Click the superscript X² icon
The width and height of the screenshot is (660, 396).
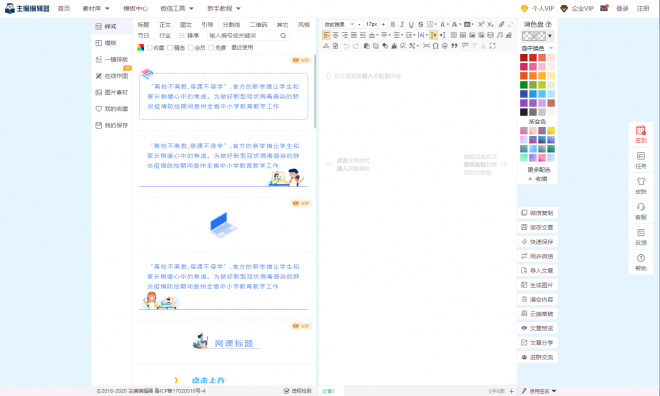[481, 24]
